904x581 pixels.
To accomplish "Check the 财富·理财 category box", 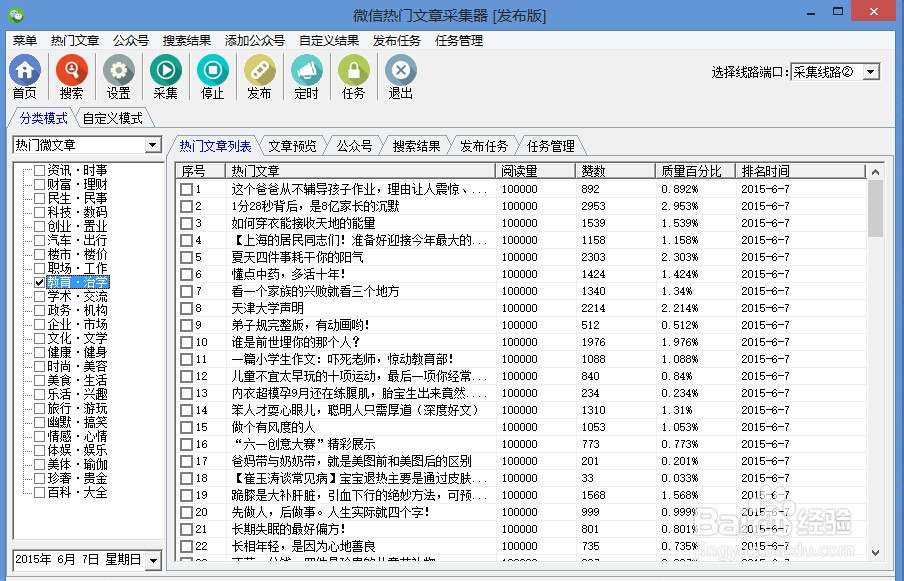I will pyautogui.click(x=39, y=184).
